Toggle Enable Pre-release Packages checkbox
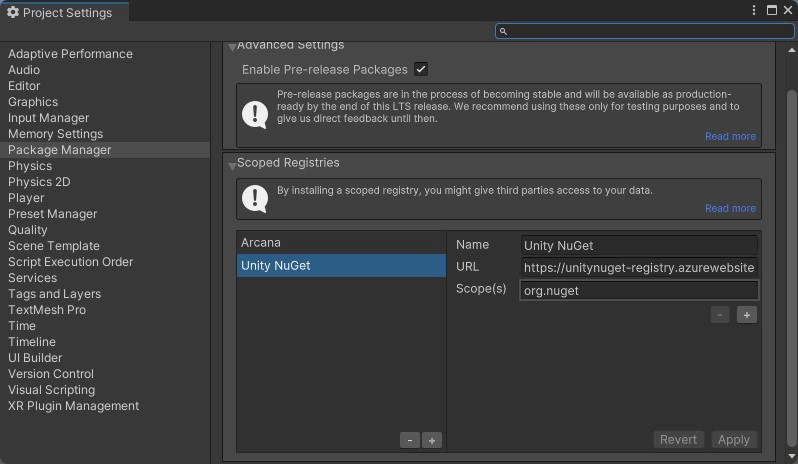Image resolution: width=798 pixels, height=464 pixels. [421, 69]
